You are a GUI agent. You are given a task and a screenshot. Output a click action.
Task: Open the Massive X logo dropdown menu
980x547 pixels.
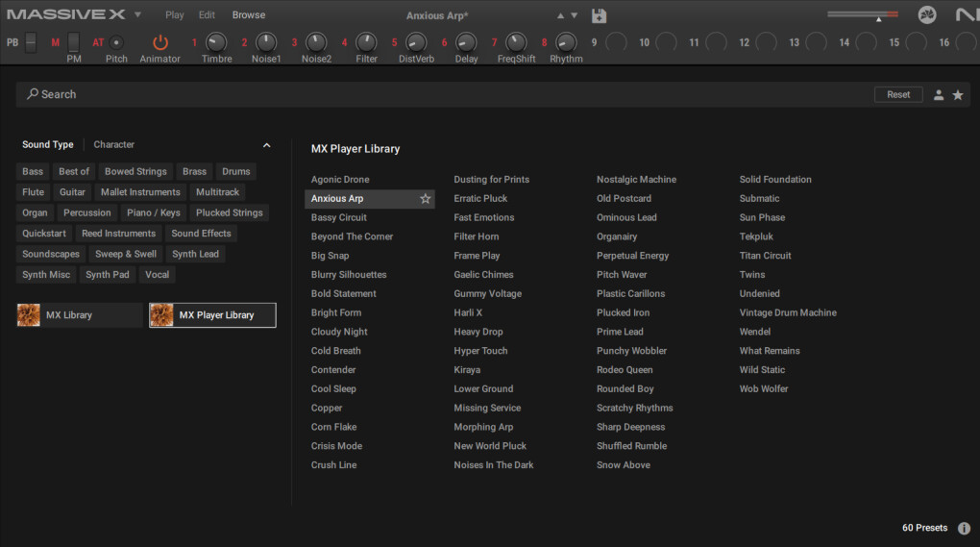click(137, 15)
